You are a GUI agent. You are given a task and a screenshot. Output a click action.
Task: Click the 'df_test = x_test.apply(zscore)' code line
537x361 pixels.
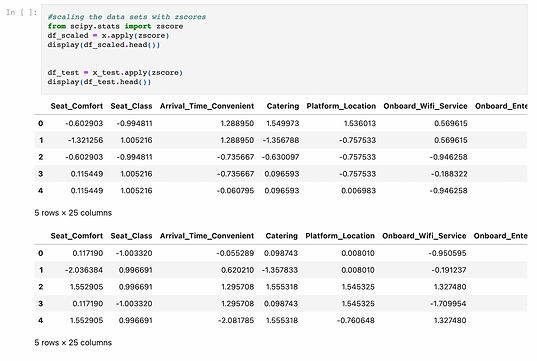[x=115, y=73]
